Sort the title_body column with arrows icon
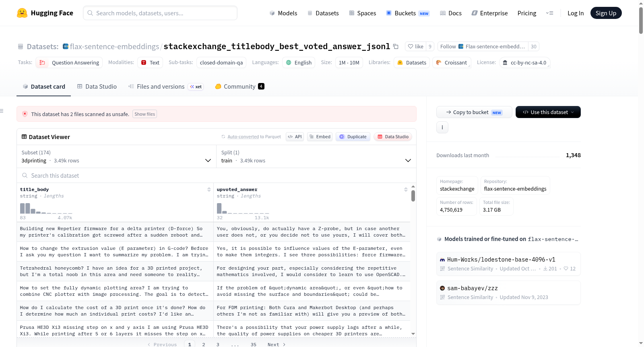644x347 pixels. (209, 189)
